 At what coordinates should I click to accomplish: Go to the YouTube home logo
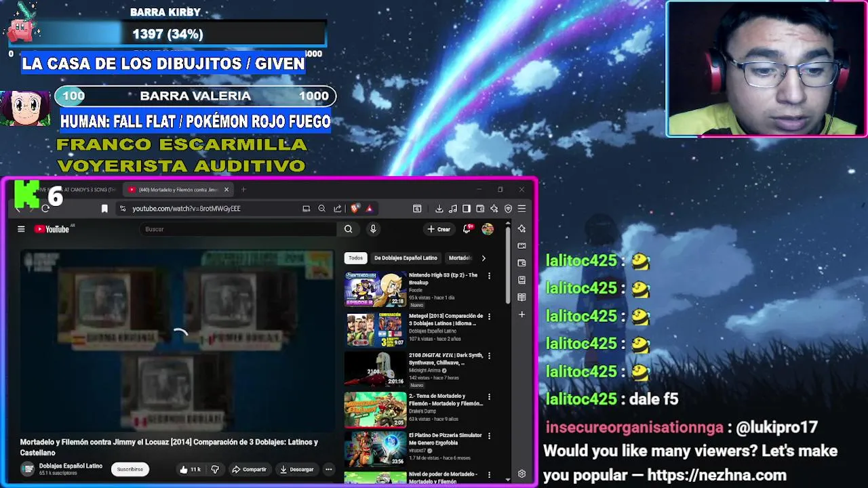52,229
